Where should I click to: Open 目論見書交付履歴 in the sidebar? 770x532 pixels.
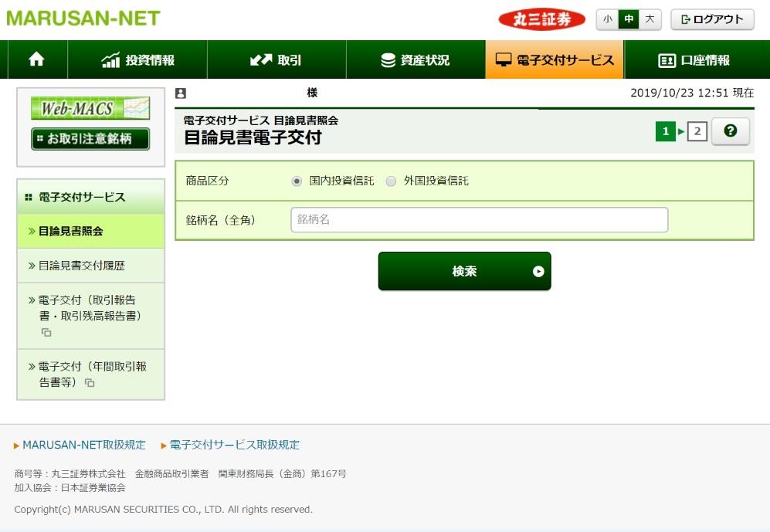tap(91, 266)
